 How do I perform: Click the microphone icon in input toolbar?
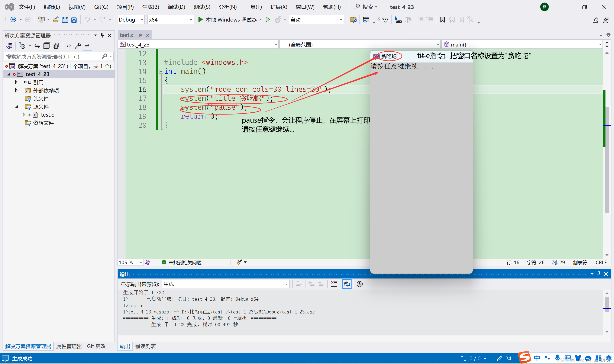coord(557,358)
